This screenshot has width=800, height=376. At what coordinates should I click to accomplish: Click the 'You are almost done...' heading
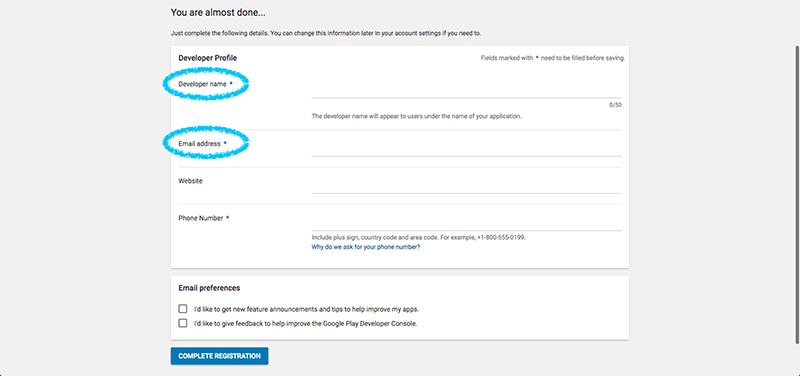tap(218, 12)
